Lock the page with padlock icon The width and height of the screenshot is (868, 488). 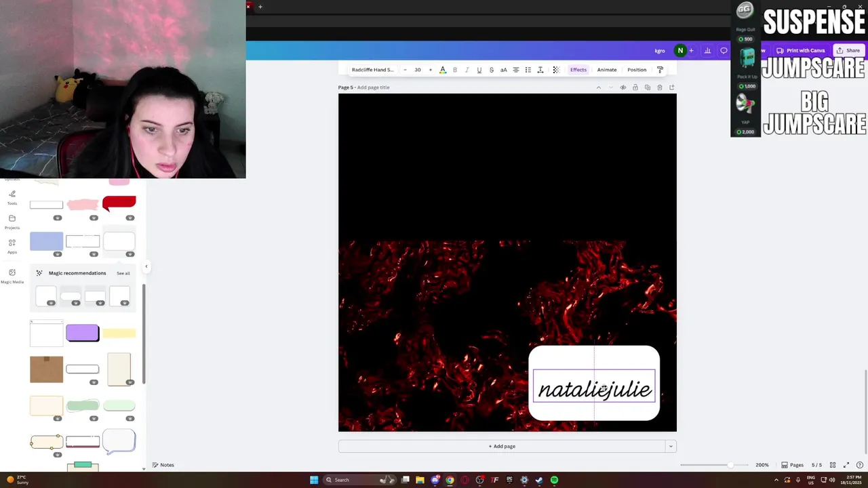[x=635, y=87]
